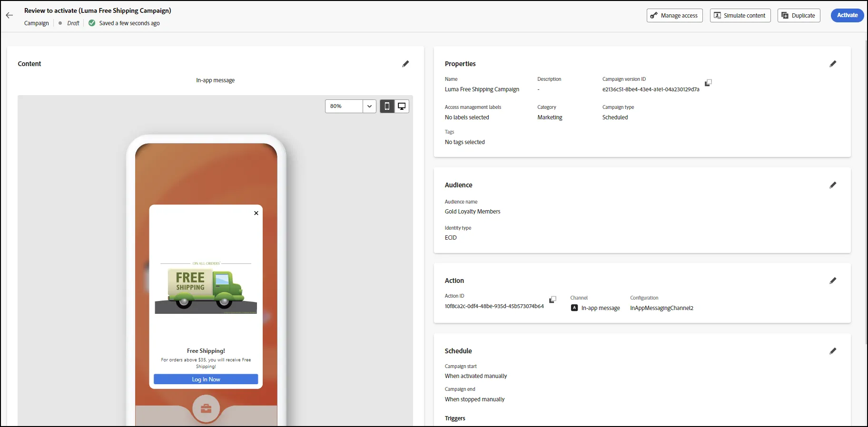868x427 pixels.
Task: Close the in-app message preview X
Action: pos(256,213)
